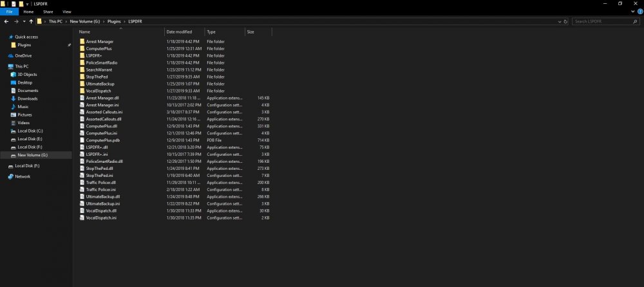The width and height of the screenshot is (644, 287).
Task: Open the Help question mark icon
Action: click(x=640, y=12)
